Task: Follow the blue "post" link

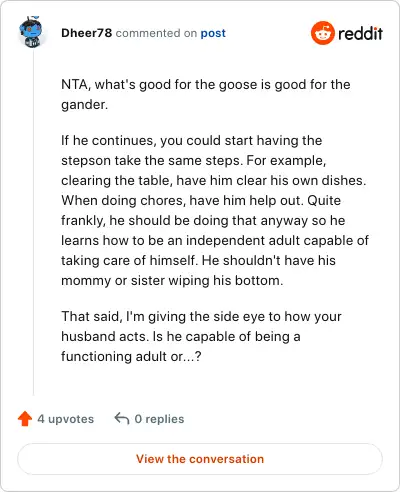Action: click(x=213, y=33)
